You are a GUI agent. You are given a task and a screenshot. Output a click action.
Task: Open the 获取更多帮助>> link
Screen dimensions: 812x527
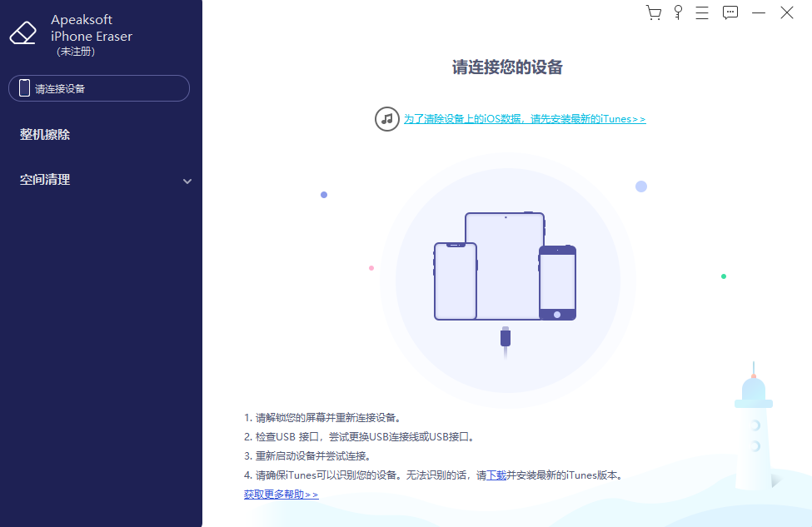tap(281, 495)
